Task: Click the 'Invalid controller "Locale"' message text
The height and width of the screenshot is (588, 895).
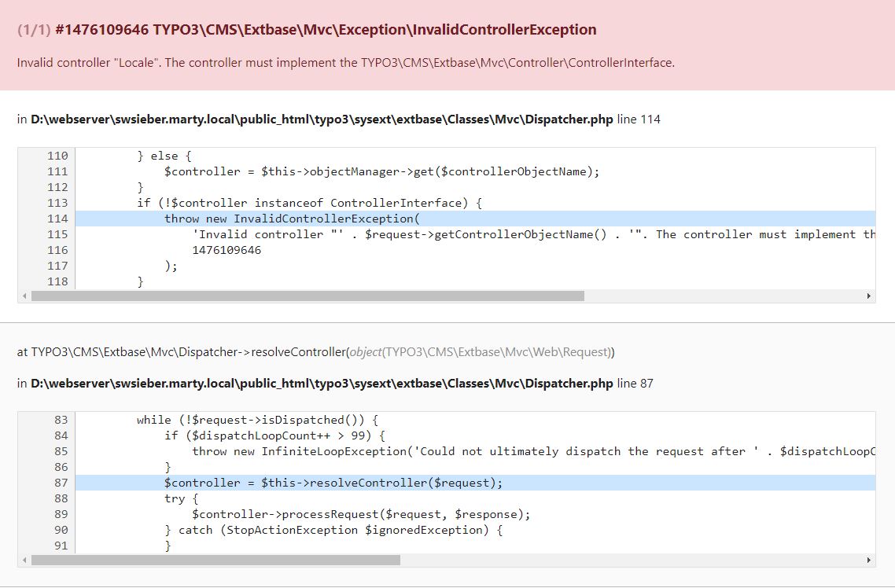Action: (346, 63)
